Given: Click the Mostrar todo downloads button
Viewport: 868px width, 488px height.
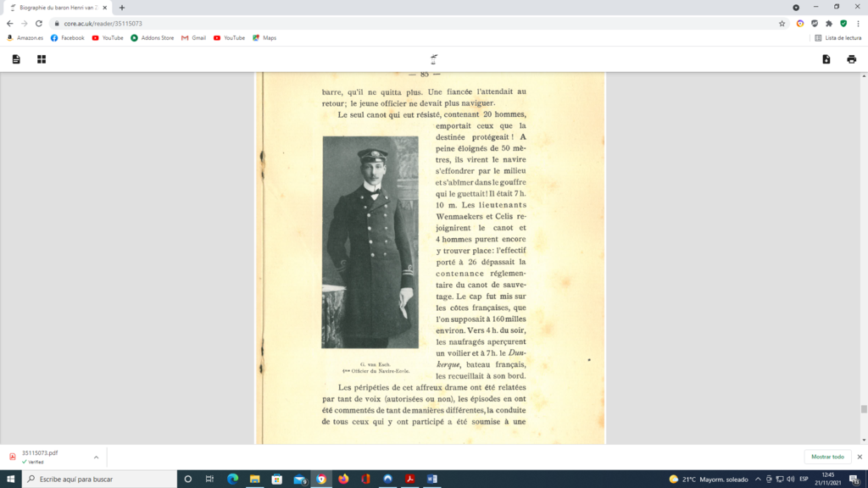Looking at the screenshot, I should point(827,457).
